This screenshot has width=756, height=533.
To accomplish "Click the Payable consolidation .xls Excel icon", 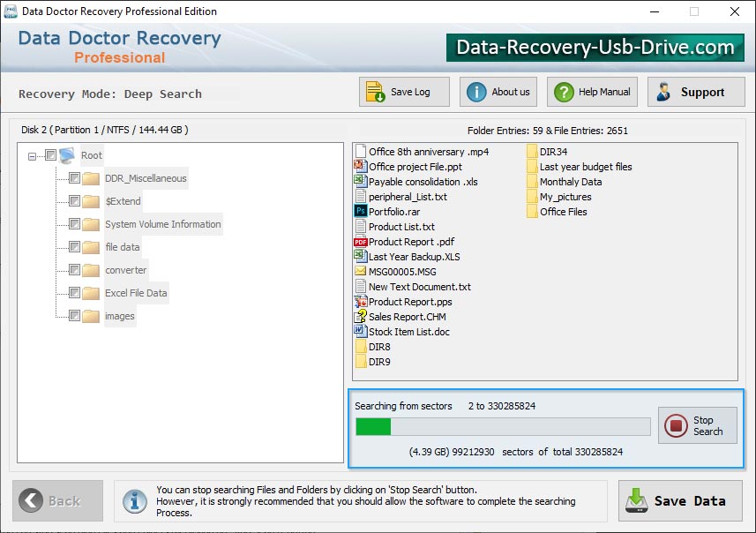I will 361,182.
